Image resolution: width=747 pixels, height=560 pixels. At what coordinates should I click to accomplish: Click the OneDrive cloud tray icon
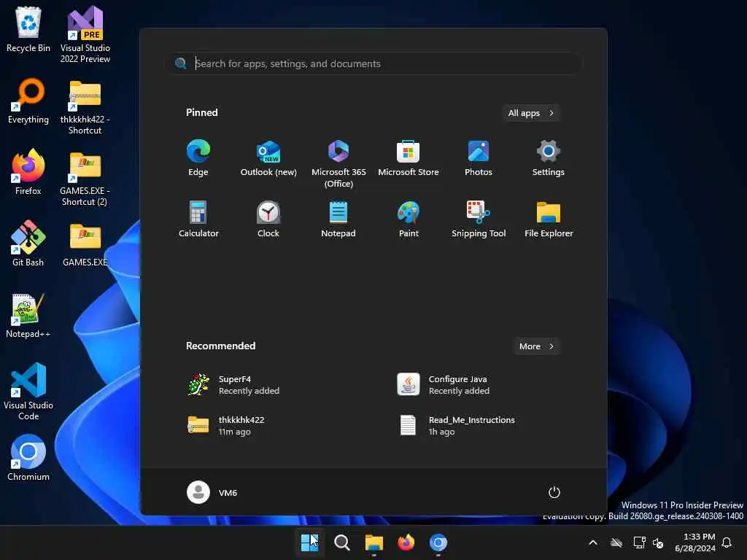[616, 542]
